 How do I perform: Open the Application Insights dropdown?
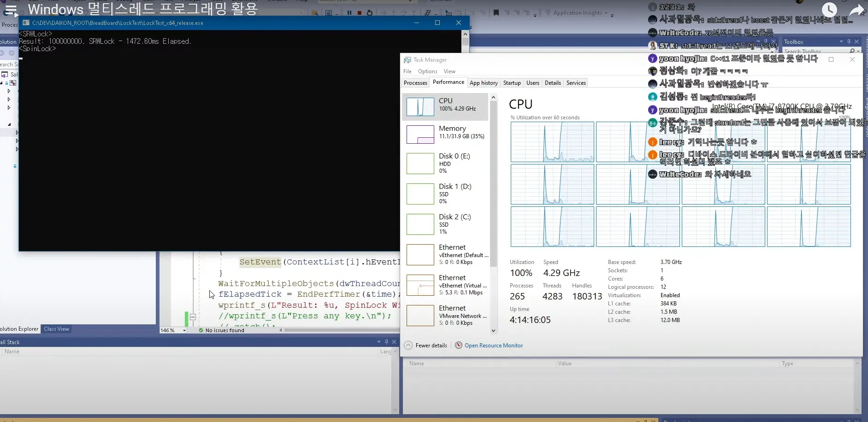[x=580, y=13]
